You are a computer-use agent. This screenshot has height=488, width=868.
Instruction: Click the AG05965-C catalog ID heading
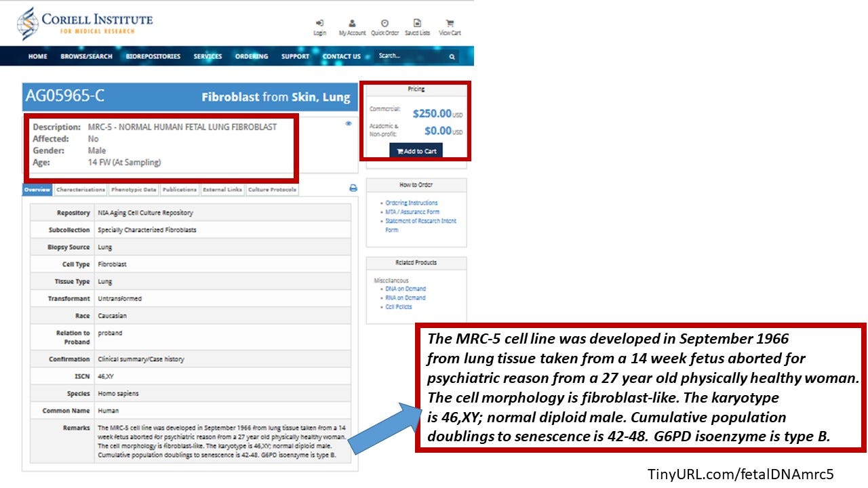(65, 96)
